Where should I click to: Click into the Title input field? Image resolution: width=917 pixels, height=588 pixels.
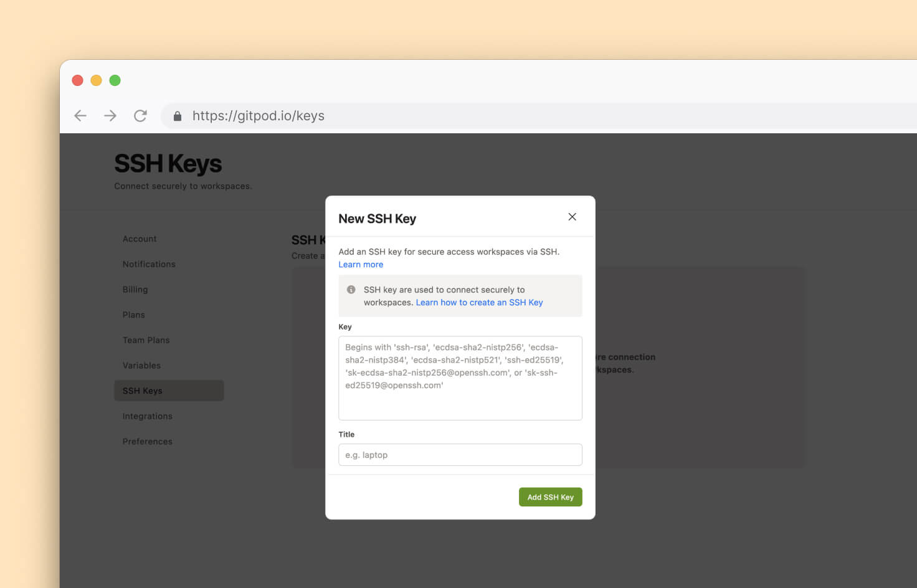[x=460, y=455]
